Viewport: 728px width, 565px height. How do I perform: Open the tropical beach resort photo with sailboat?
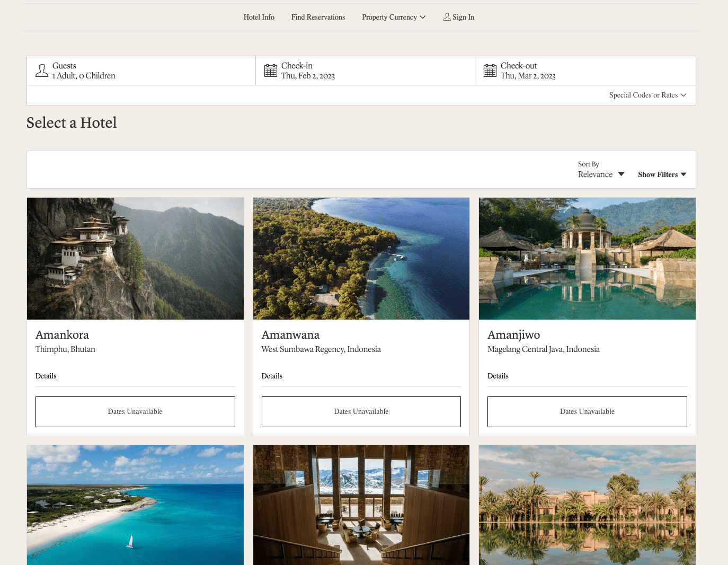135,505
